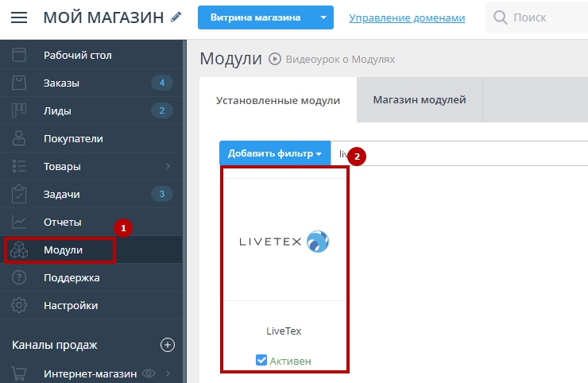This screenshot has width=588, height=383.
Task: Click the LiveTex module name
Action: [x=284, y=331]
